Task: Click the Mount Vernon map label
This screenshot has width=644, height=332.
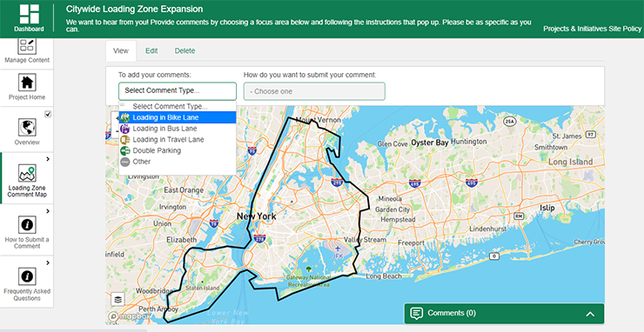Action: 319,120
